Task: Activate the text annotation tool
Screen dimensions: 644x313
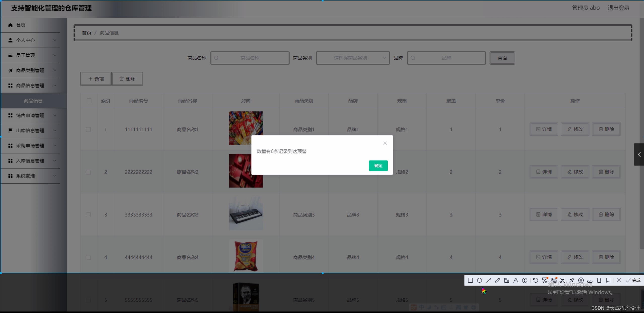Action: (516, 280)
